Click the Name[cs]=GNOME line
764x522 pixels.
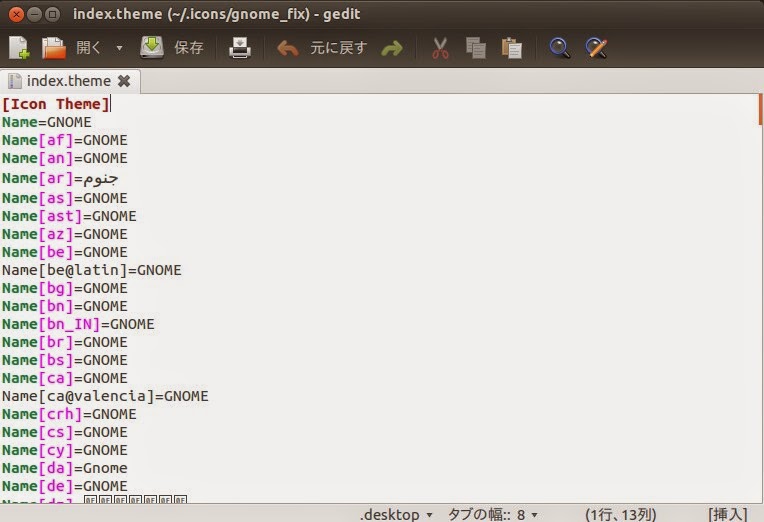[x=65, y=432]
